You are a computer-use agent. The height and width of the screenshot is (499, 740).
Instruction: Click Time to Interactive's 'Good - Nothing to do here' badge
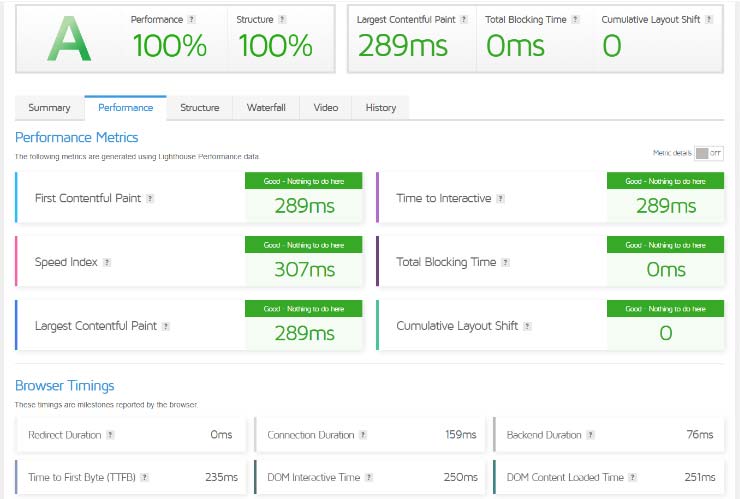[665, 181]
